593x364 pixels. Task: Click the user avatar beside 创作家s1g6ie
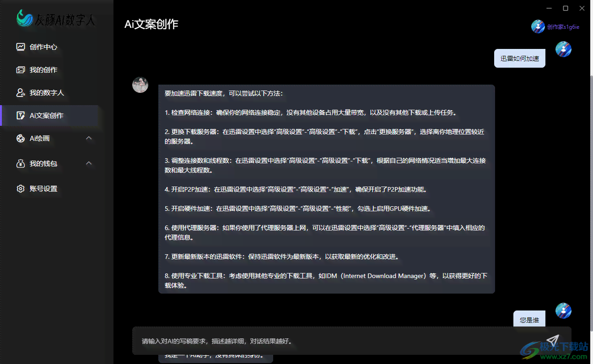538,27
